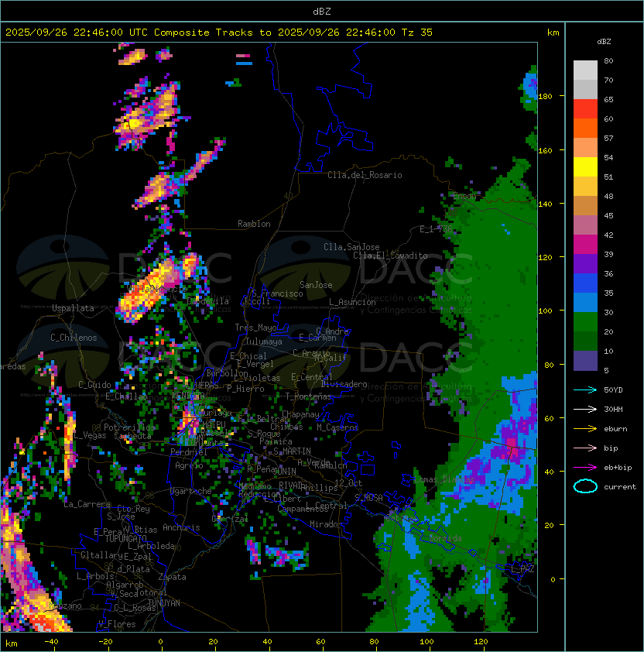Click the '12_Oct' map label
The height and width of the screenshot is (652, 644).
(348, 483)
